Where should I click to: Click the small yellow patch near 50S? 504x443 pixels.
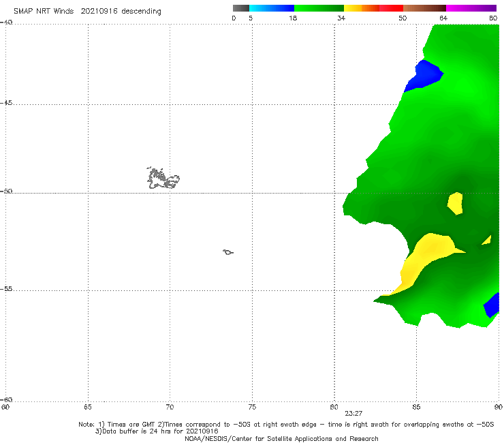tap(456, 203)
